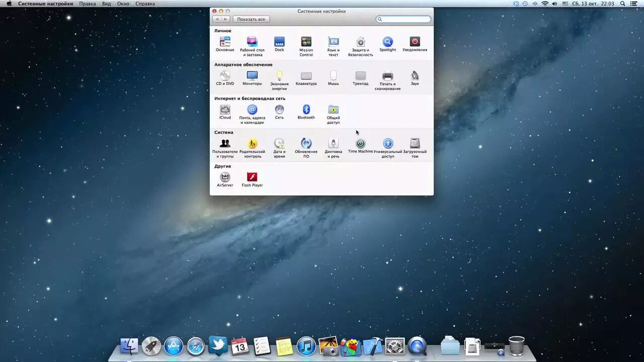644x362 pixels.
Task: Open Почта, адреса и календари pane
Action: point(252,114)
